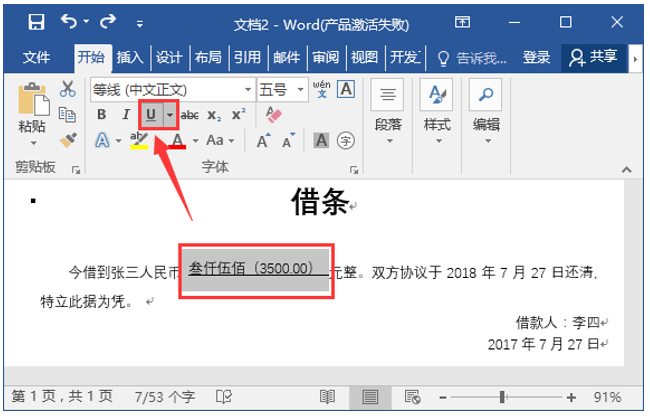Clear all formatting with eraser icon
650x416 pixels.
(274, 115)
